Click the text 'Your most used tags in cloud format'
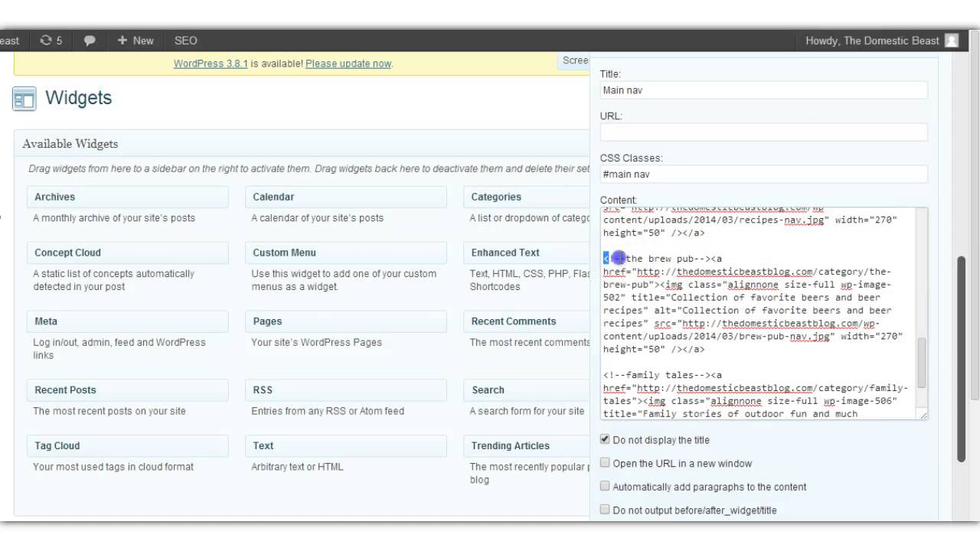The image size is (980, 551). coord(113,467)
